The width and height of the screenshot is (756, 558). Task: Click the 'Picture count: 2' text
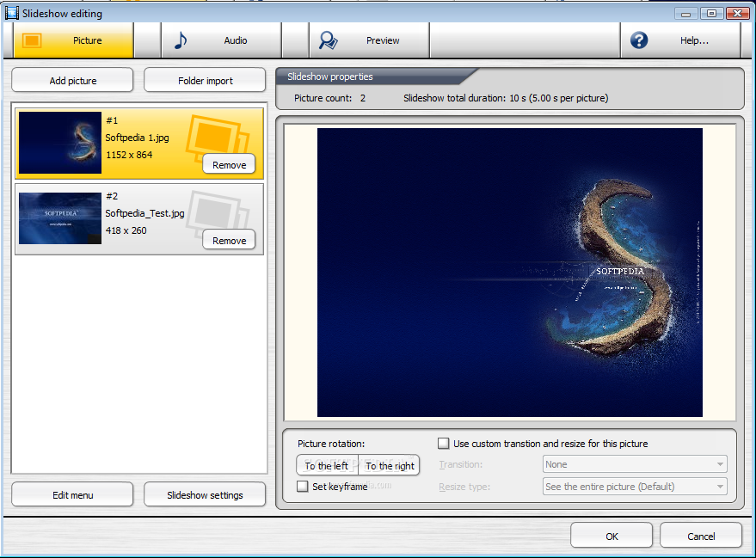click(x=329, y=98)
